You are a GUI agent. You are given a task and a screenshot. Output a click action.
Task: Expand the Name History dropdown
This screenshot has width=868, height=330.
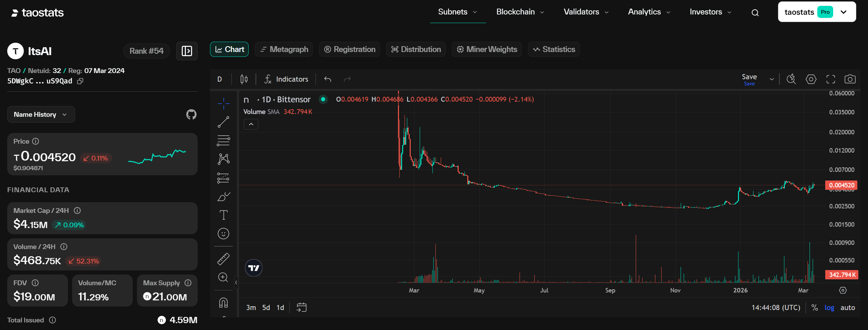(41, 114)
